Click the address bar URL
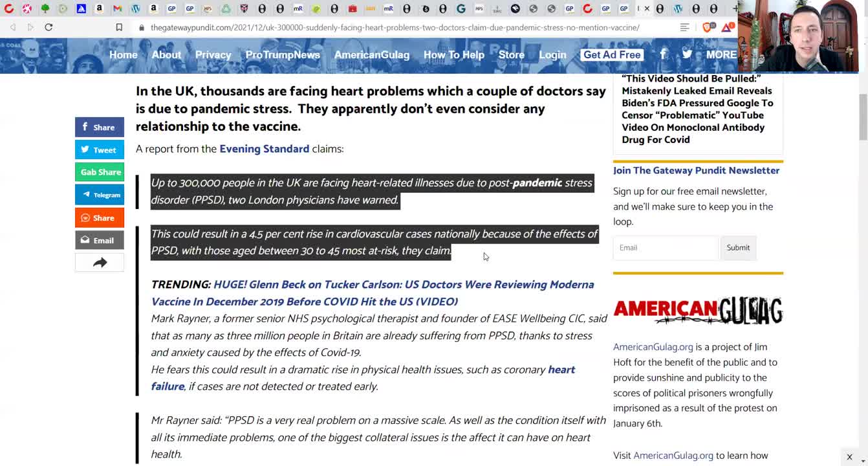 [x=395, y=28]
